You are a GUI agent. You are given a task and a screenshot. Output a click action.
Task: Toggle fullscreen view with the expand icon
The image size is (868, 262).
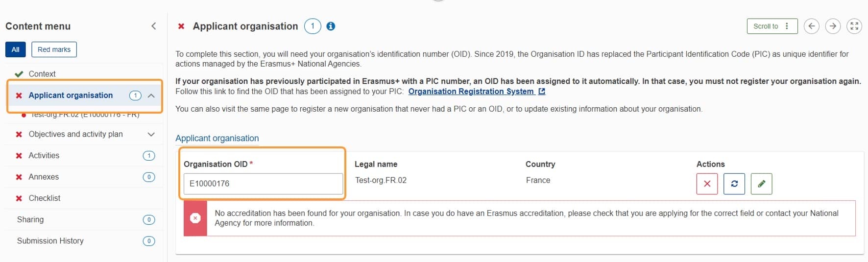(854, 26)
